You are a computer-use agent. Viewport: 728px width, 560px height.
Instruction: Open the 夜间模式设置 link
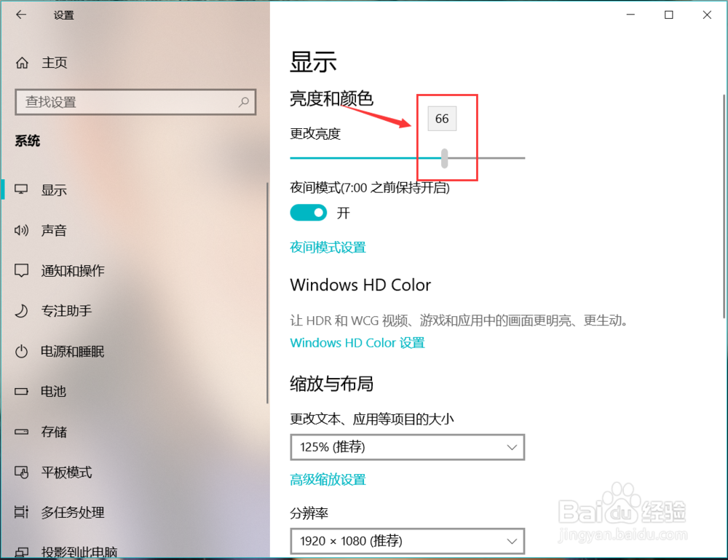(x=328, y=247)
